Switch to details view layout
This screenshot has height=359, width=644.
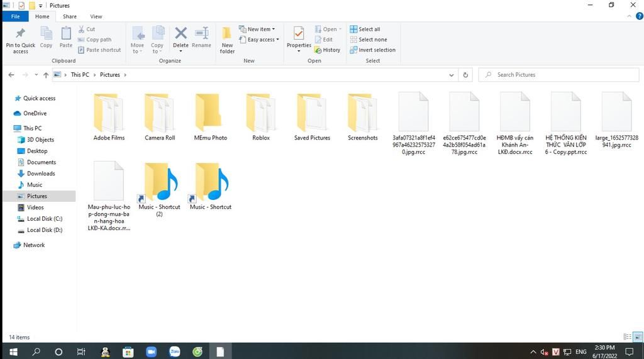coord(627,337)
